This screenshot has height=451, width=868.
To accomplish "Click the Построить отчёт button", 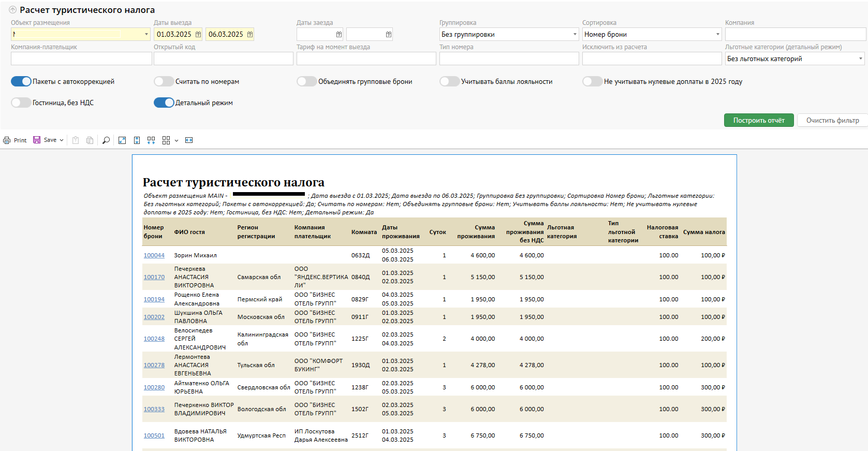I will [x=758, y=120].
